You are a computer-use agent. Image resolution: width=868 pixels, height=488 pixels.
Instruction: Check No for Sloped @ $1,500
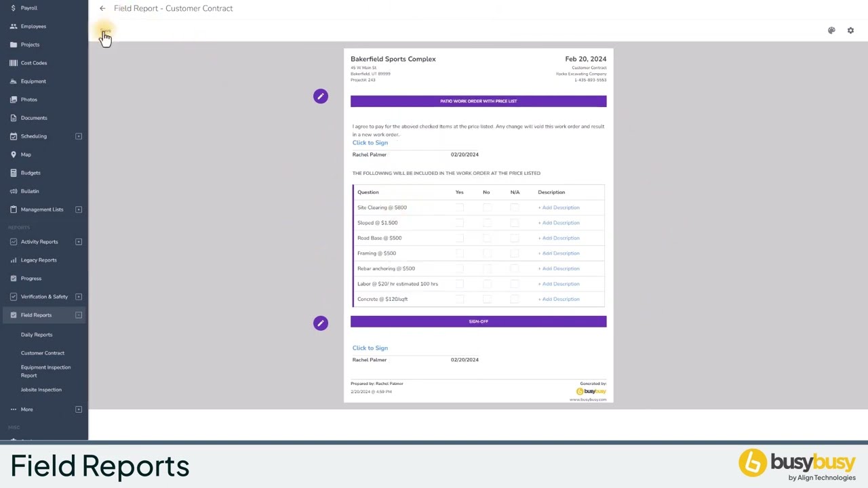click(487, 223)
